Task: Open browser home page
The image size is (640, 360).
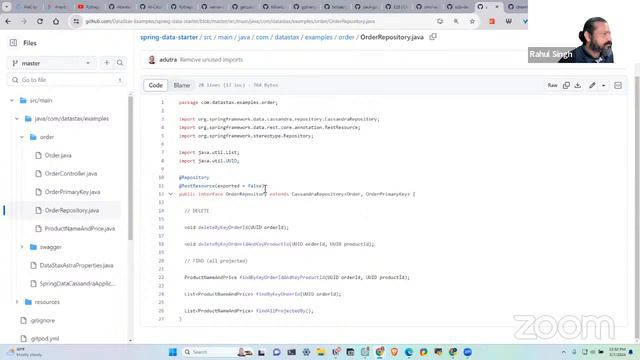Action: pyautogui.click(x=56, y=21)
